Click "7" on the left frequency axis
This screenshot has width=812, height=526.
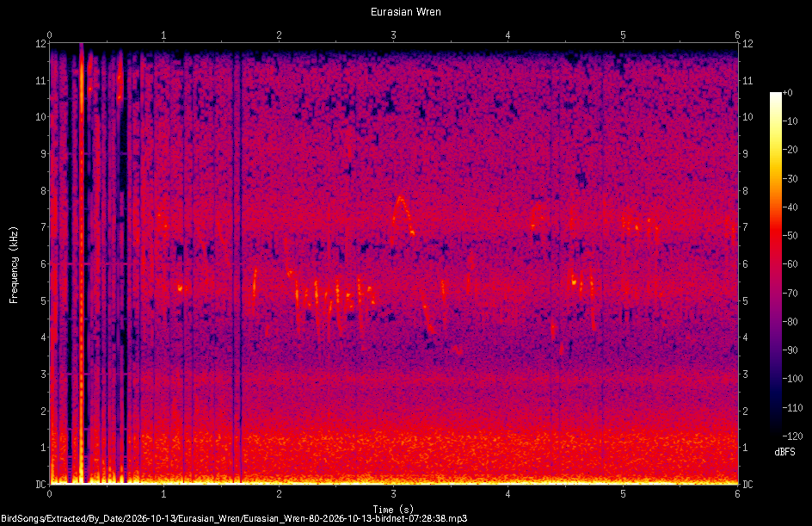click(x=44, y=227)
